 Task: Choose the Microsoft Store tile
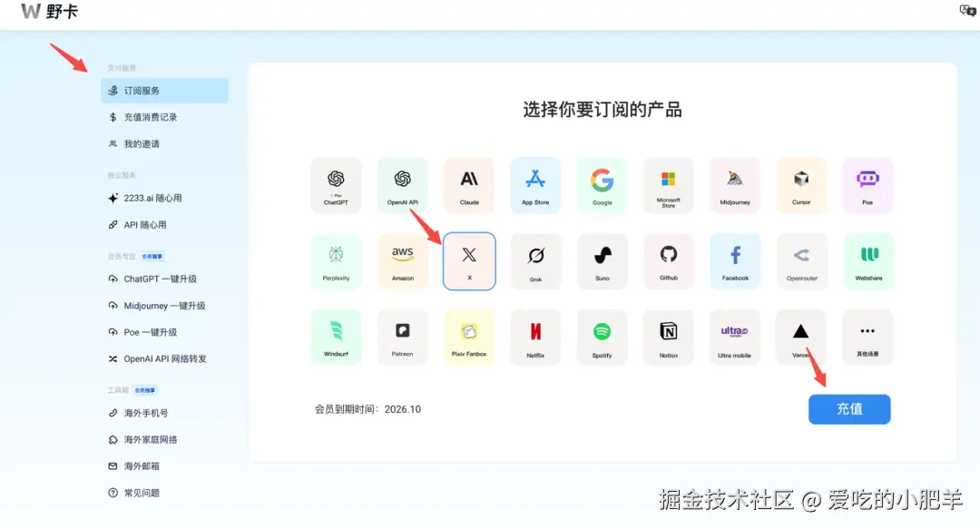[x=668, y=186]
